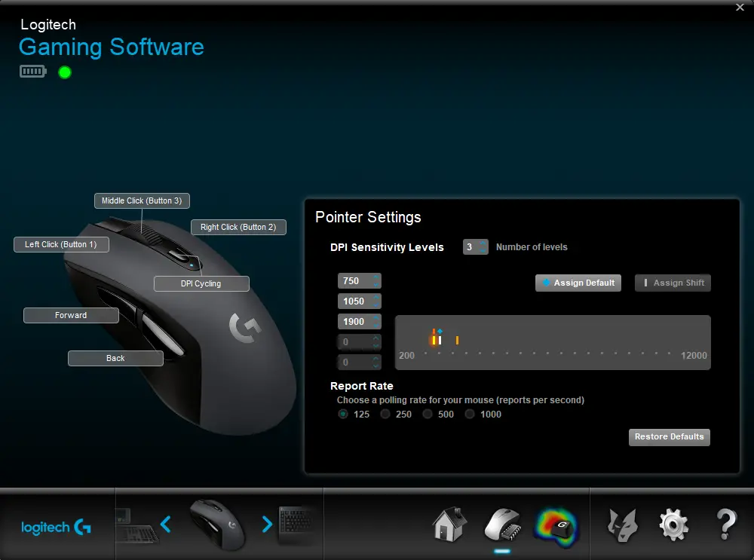The image size is (754, 560).
Task: Click the 'Report Rate' heading
Action: 362,386
